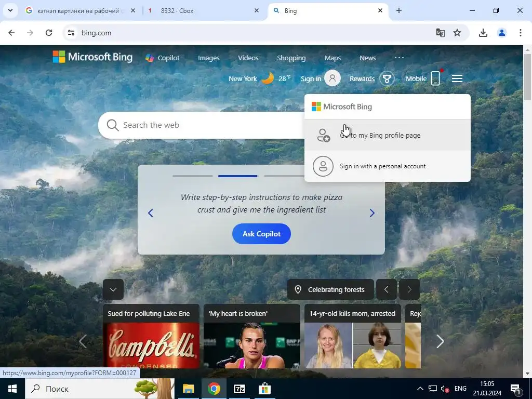Open the Maps menu item
Image resolution: width=532 pixels, height=399 pixels.
tap(332, 58)
